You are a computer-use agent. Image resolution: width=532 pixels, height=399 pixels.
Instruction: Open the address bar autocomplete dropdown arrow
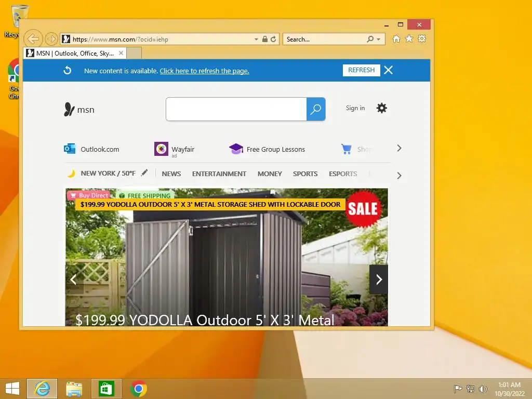point(256,39)
